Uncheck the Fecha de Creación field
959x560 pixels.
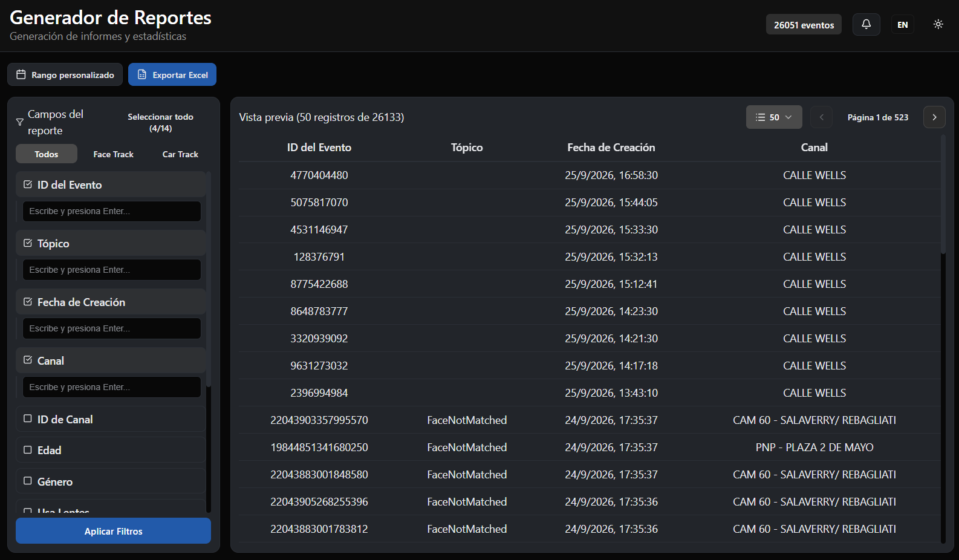tap(28, 302)
